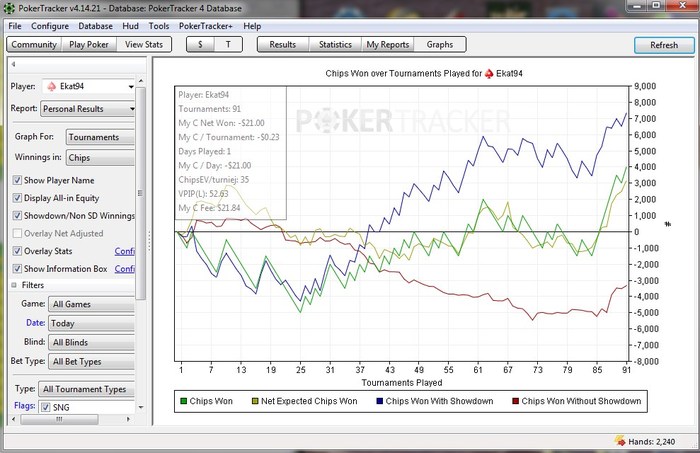Check Overlay Net Adjusted box
Image resolution: width=700 pixels, height=453 pixels.
(x=17, y=233)
